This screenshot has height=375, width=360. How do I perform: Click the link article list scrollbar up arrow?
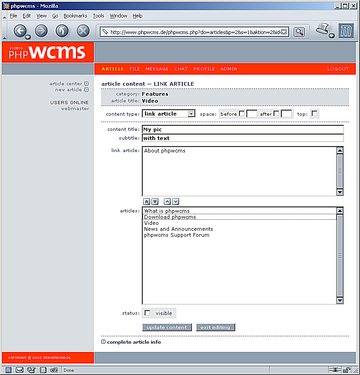(x=340, y=151)
